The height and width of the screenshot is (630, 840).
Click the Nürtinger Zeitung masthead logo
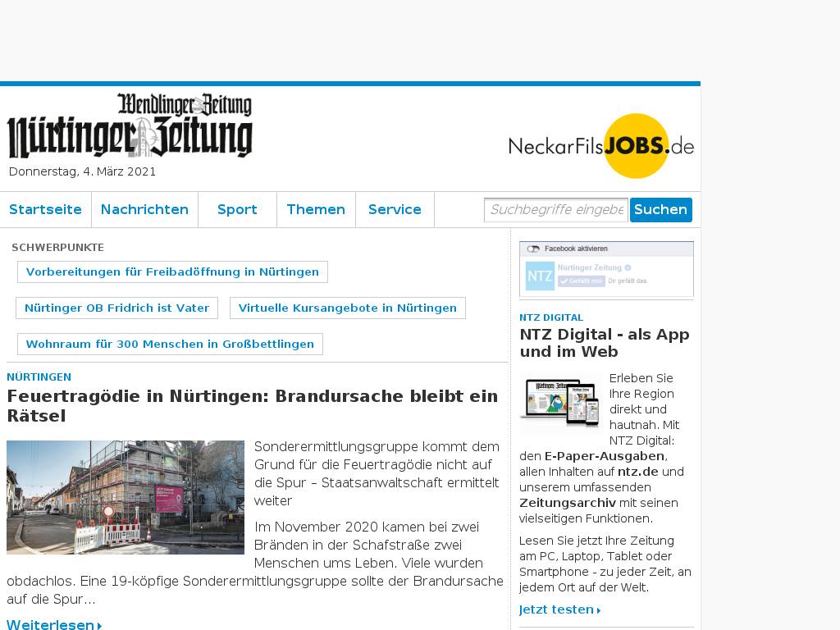click(x=130, y=126)
